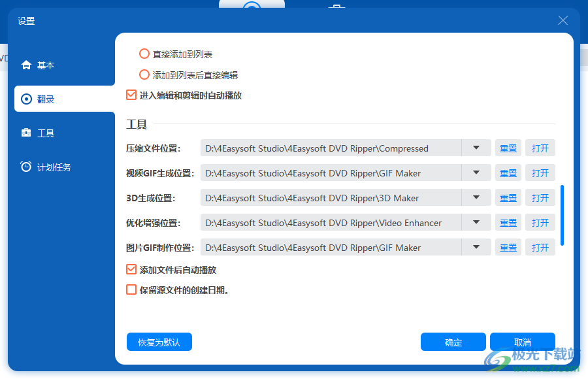Expand the 优化增强位置 path dropdown
The image size is (588, 379).
(x=476, y=222)
